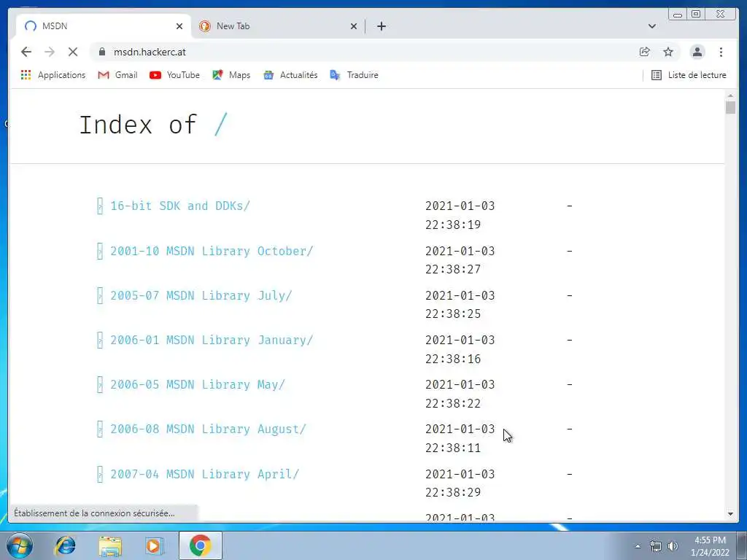747x560 pixels.
Task: Open the Windows Start menu
Action: pyautogui.click(x=20, y=545)
